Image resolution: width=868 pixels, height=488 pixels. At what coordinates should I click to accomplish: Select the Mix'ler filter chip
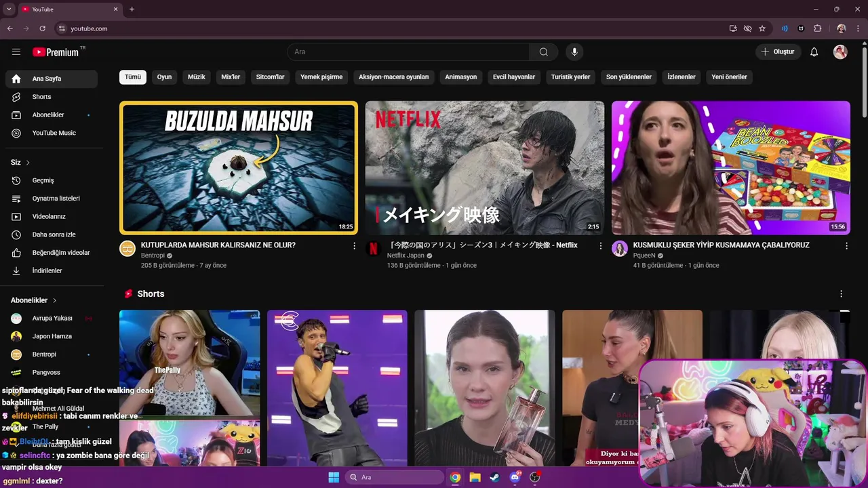231,77
